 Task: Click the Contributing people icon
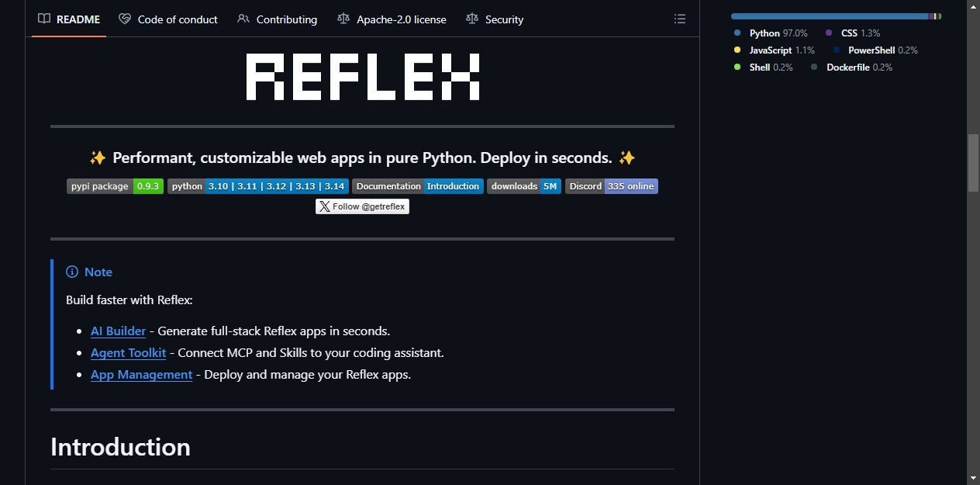243,19
